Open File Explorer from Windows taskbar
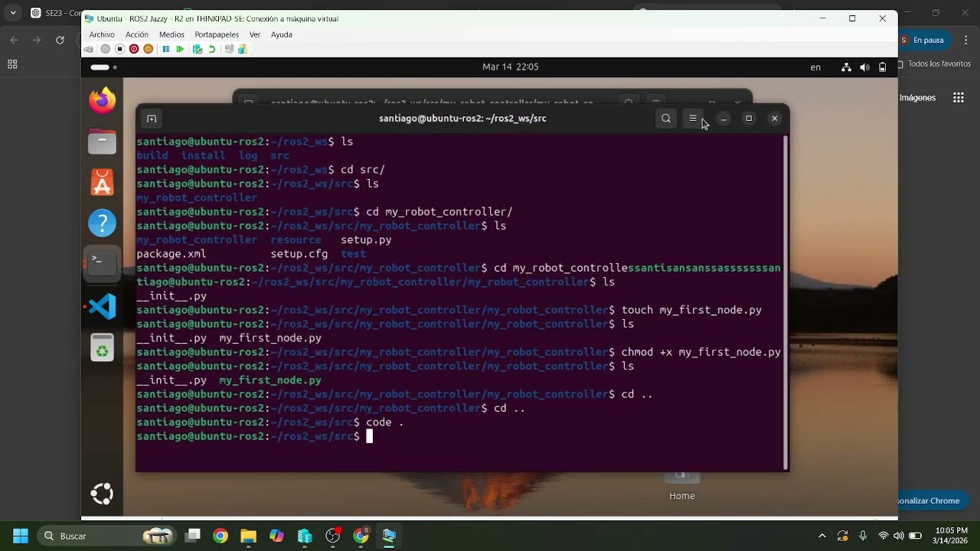The width and height of the screenshot is (980, 551). pos(248,536)
